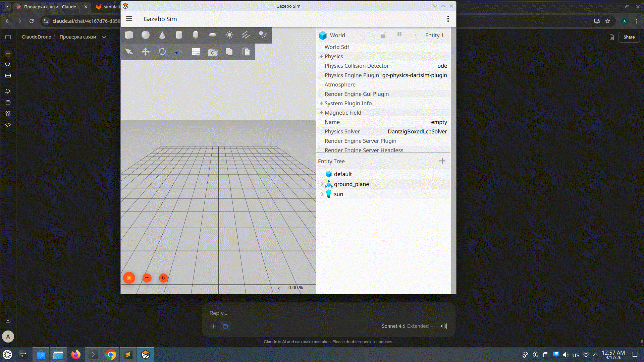
Task: Insert a cone shape
Action: click(x=162, y=35)
